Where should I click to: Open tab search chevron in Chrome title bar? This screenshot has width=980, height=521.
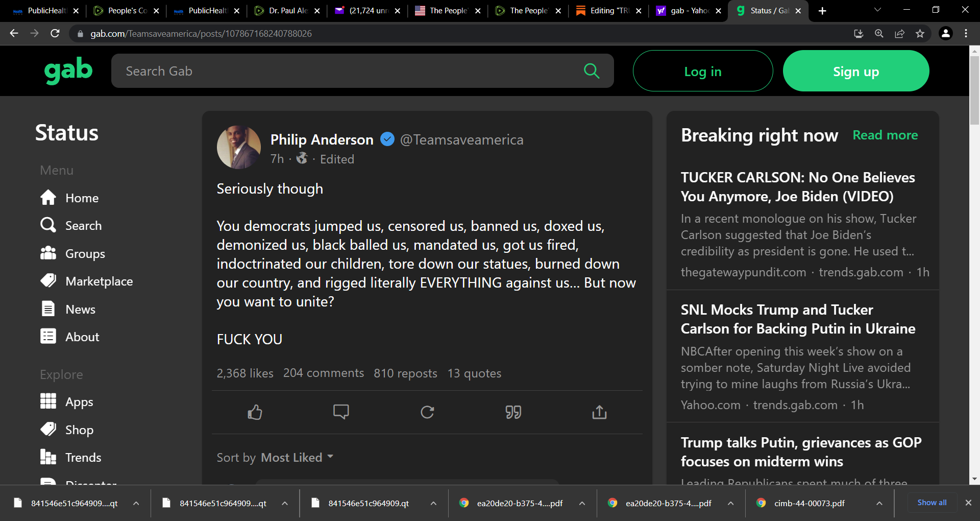coord(877,10)
